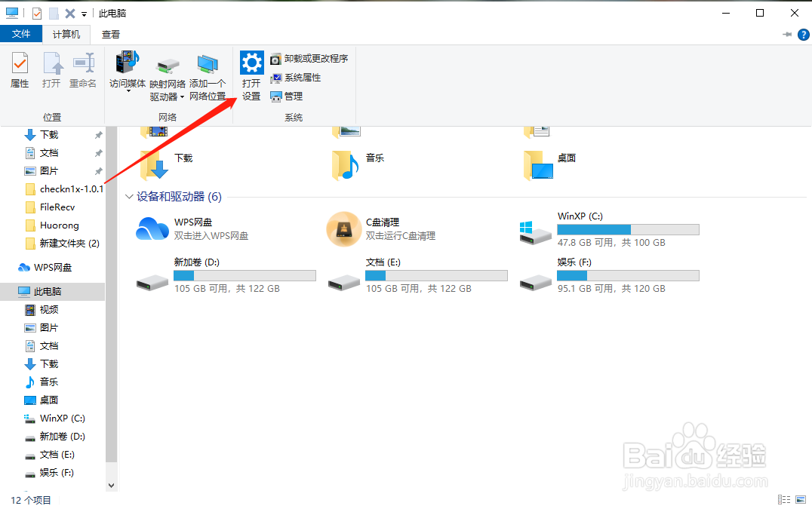Open pinned 文档 in quick access
This screenshot has width=812, height=509.
pos(49,153)
